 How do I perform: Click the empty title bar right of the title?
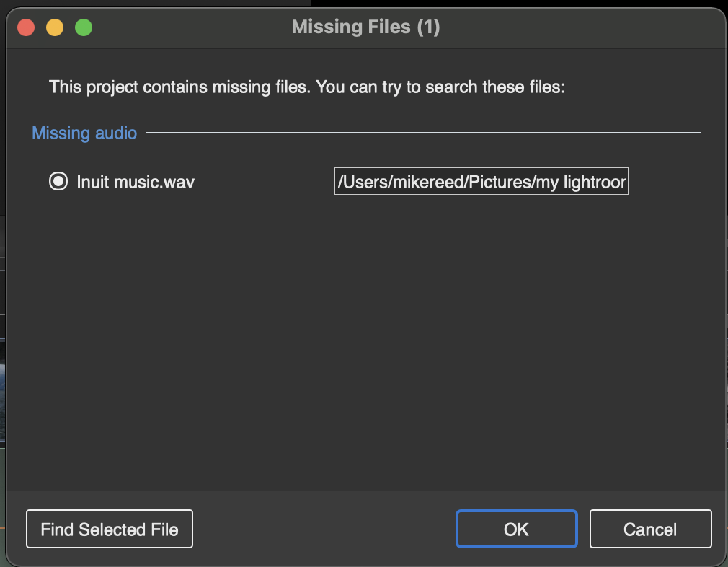pos(580,27)
